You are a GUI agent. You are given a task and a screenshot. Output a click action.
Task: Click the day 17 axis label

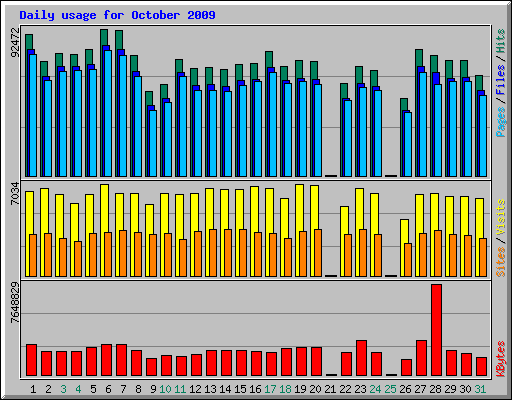(270, 389)
